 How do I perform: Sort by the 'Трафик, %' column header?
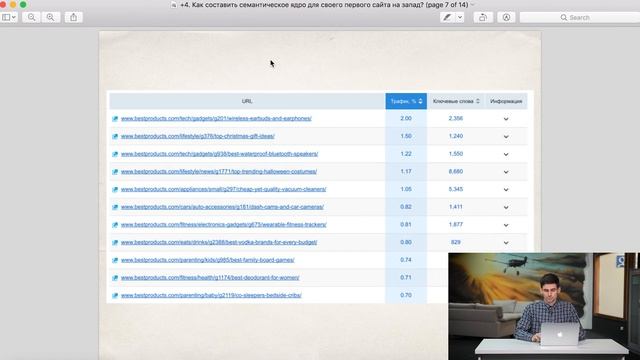(406, 101)
